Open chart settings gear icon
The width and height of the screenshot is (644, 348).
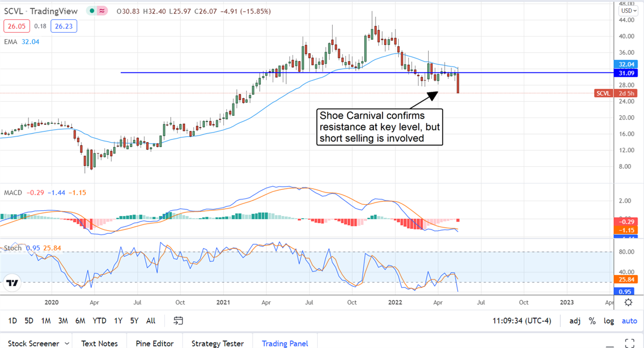628,302
